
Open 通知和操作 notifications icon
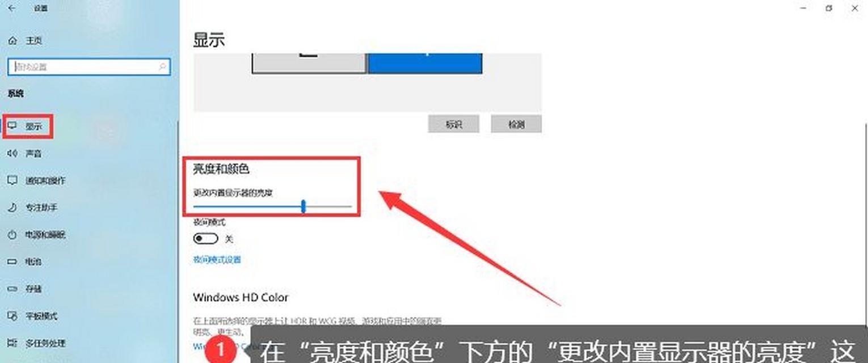coord(13,180)
